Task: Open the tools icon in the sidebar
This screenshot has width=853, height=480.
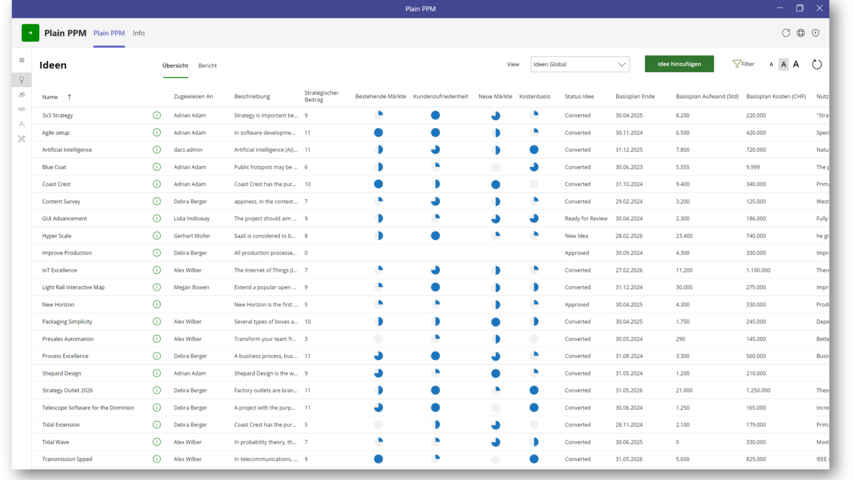Action: tap(21, 139)
